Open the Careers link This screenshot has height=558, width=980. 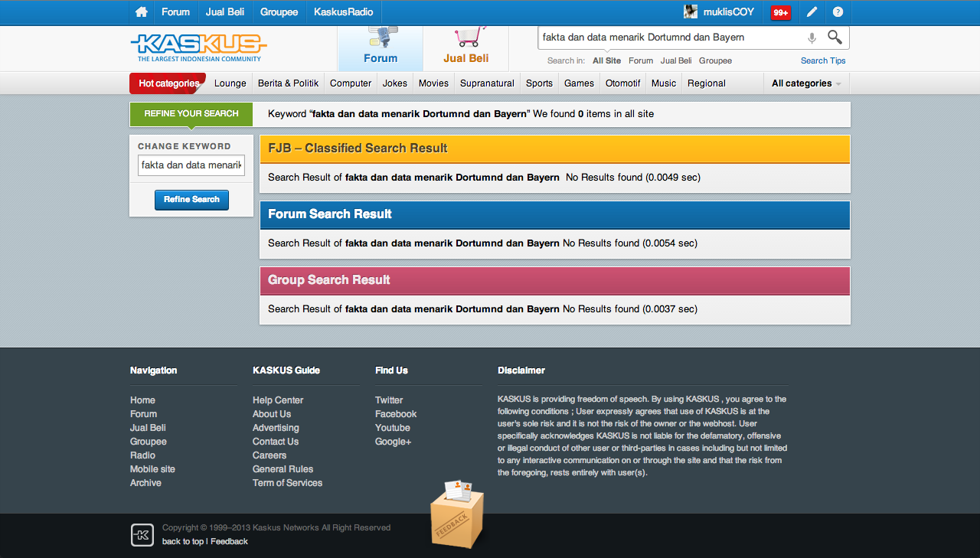click(x=269, y=455)
